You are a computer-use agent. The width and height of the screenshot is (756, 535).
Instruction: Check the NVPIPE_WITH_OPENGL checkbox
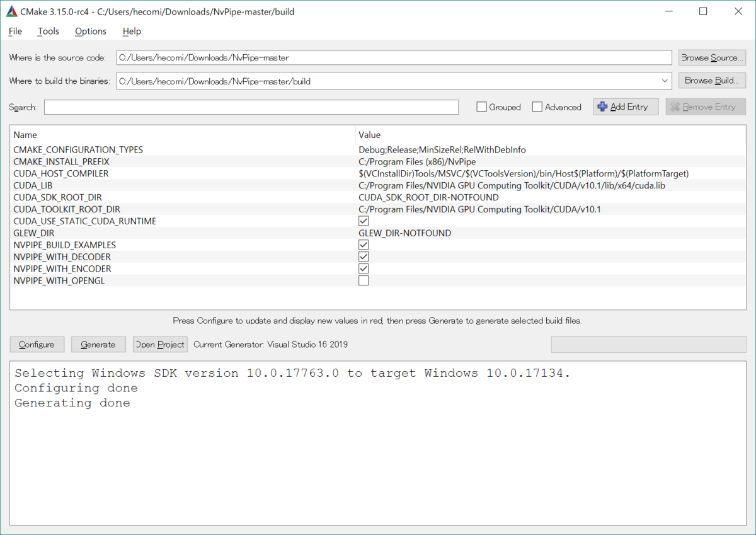click(364, 280)
